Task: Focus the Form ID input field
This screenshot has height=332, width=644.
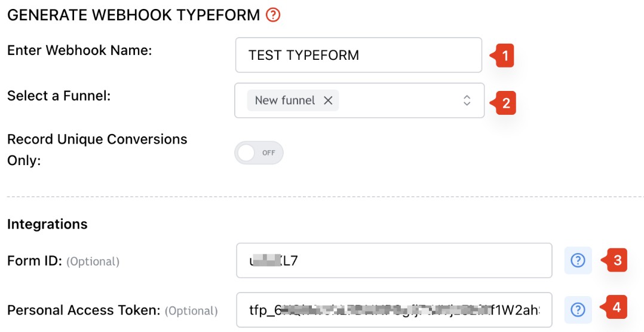Action: [394, 260]
